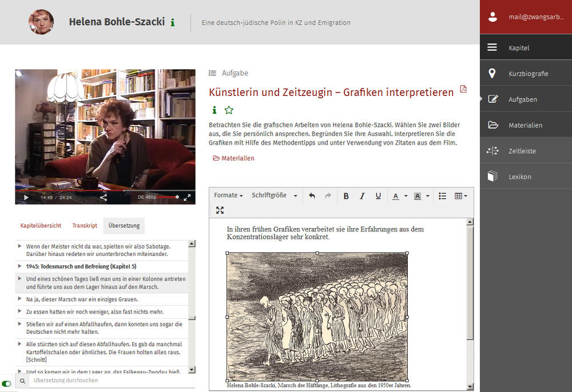This screenshot has width=572, height=392.
Task: Click the editor scroll up arrow
Action: 470,222
